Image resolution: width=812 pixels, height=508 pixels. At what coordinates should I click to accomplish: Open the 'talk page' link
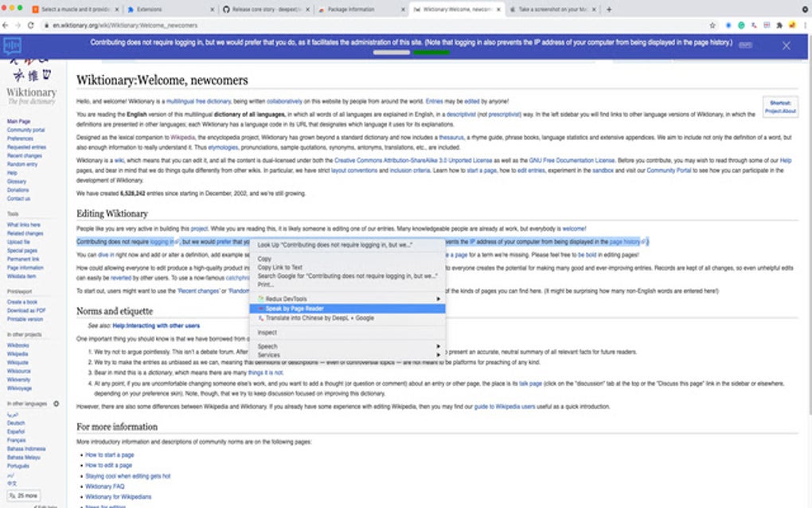click(531, 384)
